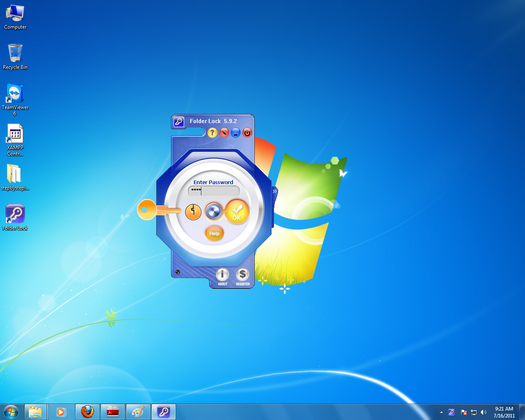
Task: Open the Action Center flag icon
Action: pyautogui.click(x=463, y=412)
